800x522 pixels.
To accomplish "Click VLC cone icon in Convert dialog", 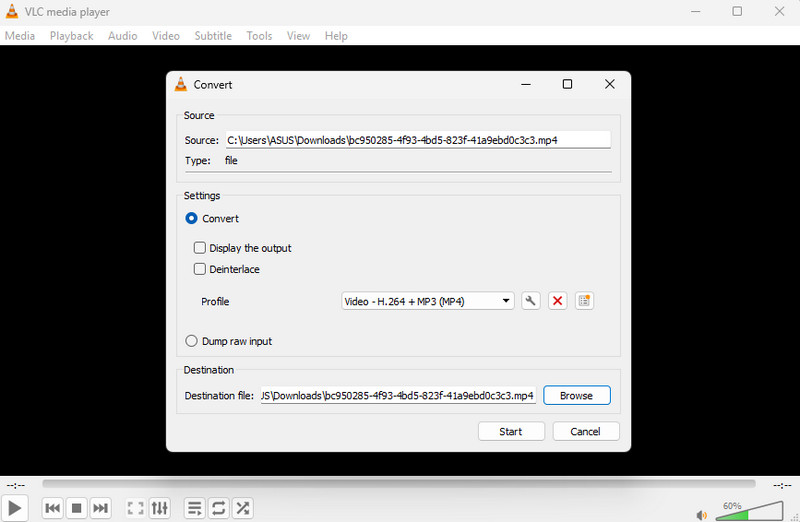I will (x=181, y=84).
